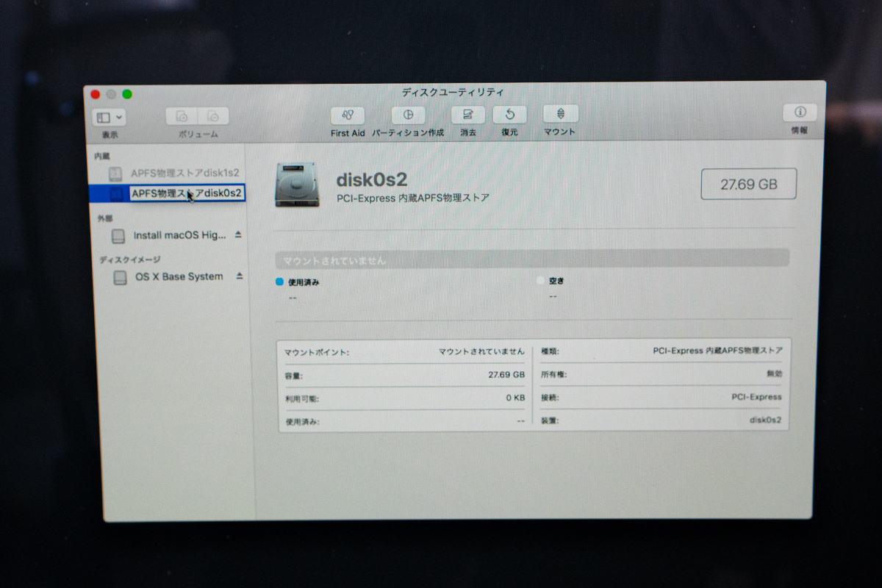Click the 内蔵 sidebar section header
This screenshot has height=588, width=882.
tap(102, 157)
